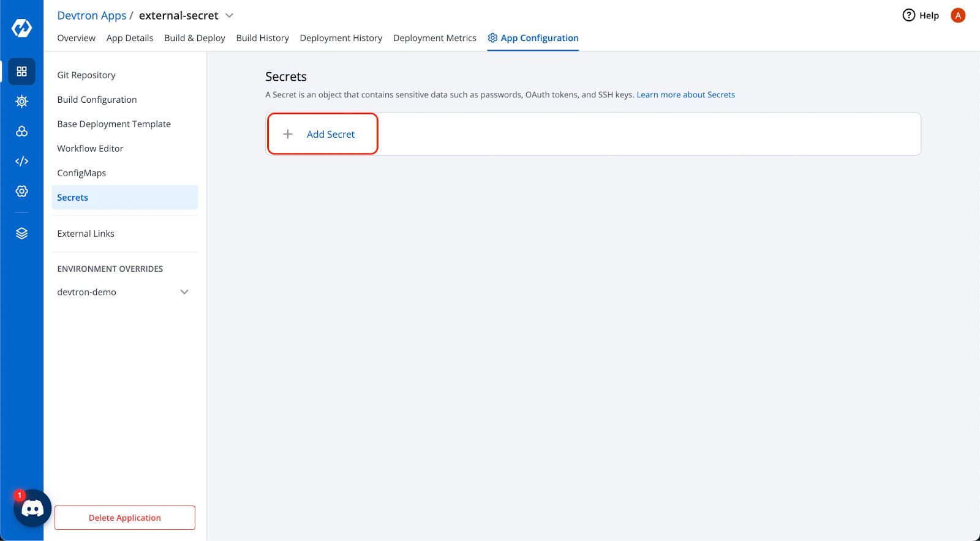The width and height of the screenshot is (980, 541).
Task: Open the code brackets sidebar icon
Action: pyautogui.click(x=22, y=162)
